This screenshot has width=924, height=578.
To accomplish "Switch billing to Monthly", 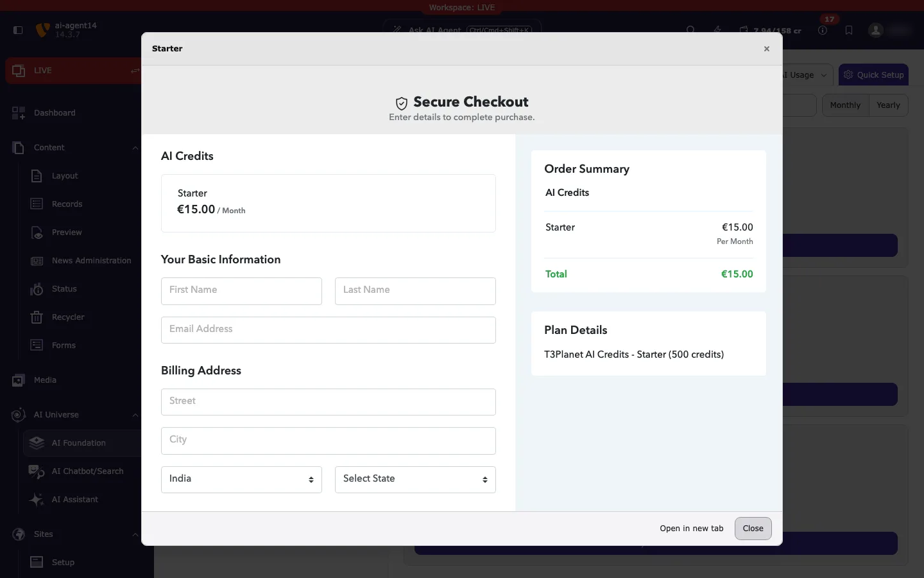I will [845, 105].
